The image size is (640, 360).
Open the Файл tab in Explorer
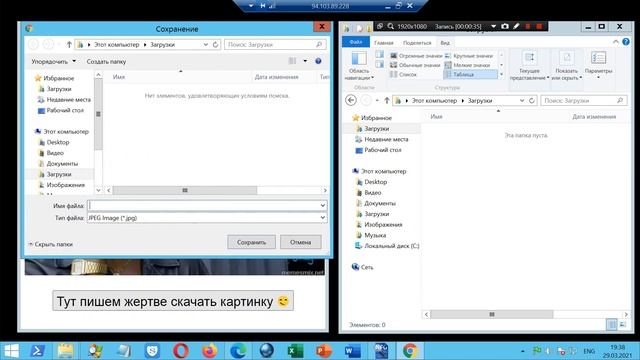[x=356, y=42]
